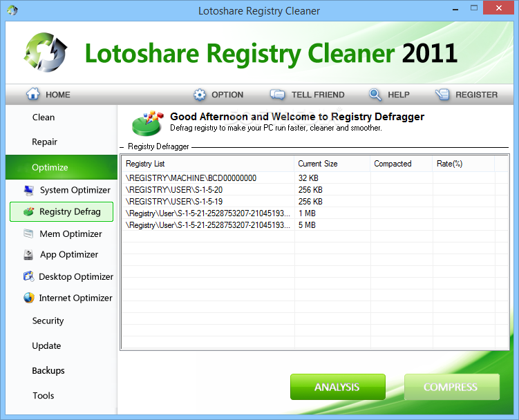Click the title bar application icon
Viewport: 519px width, 420px height.
12,10
